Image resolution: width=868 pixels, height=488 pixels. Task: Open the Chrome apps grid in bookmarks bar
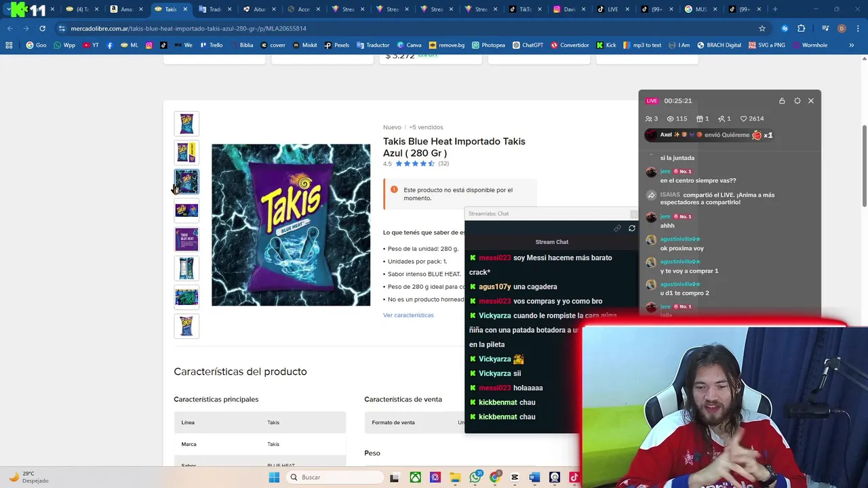9,45
